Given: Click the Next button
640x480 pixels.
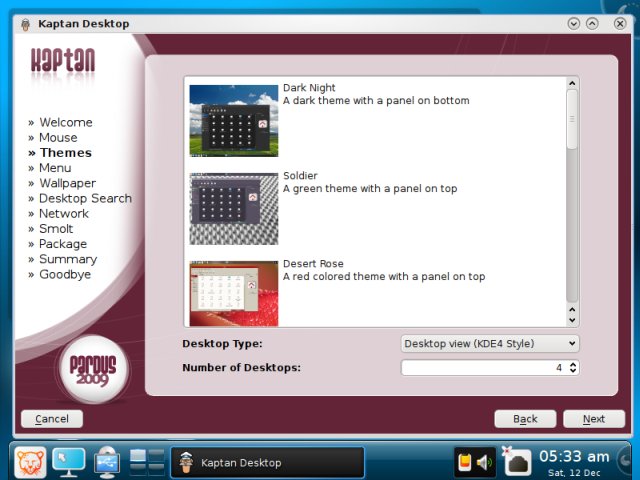Looking at the screenshot, I should point(594,419).
